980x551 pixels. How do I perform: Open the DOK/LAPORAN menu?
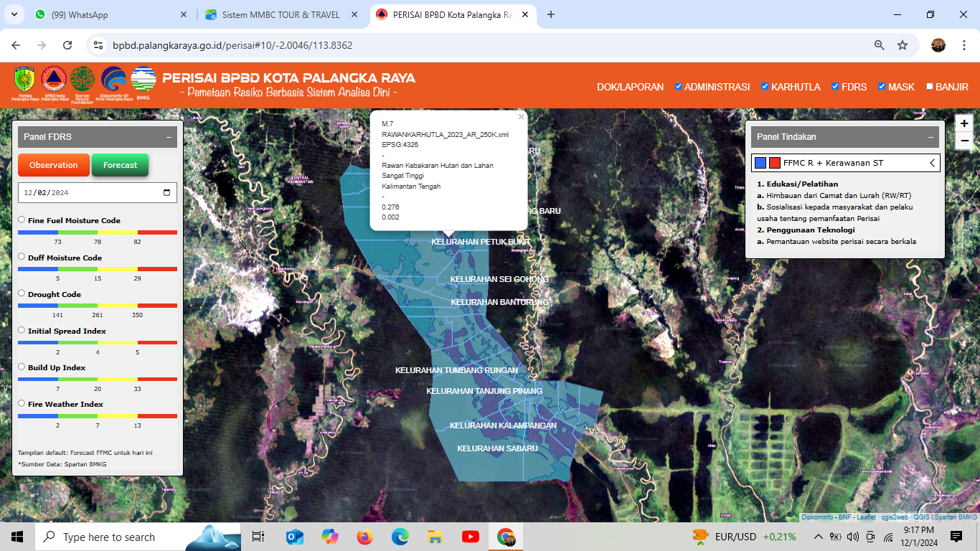pyautogui.click(x=631, y=87)
